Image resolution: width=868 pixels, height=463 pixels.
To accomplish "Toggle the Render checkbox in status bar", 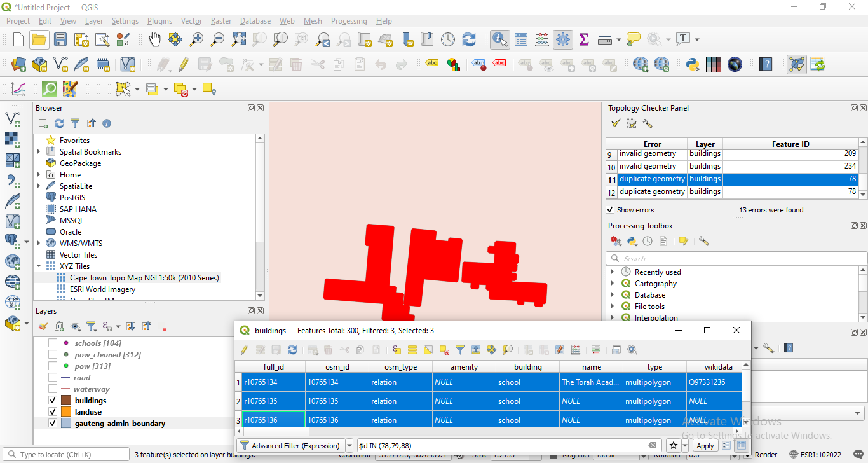I will click(748, 455).
